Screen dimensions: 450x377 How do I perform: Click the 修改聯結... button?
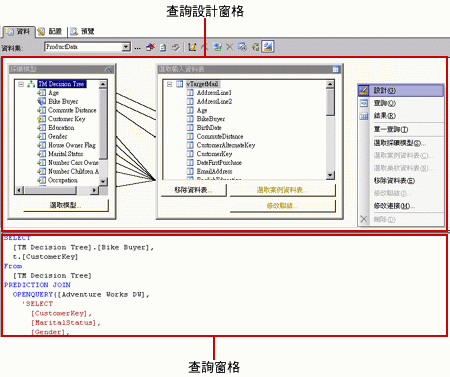[x=282, y=206]
